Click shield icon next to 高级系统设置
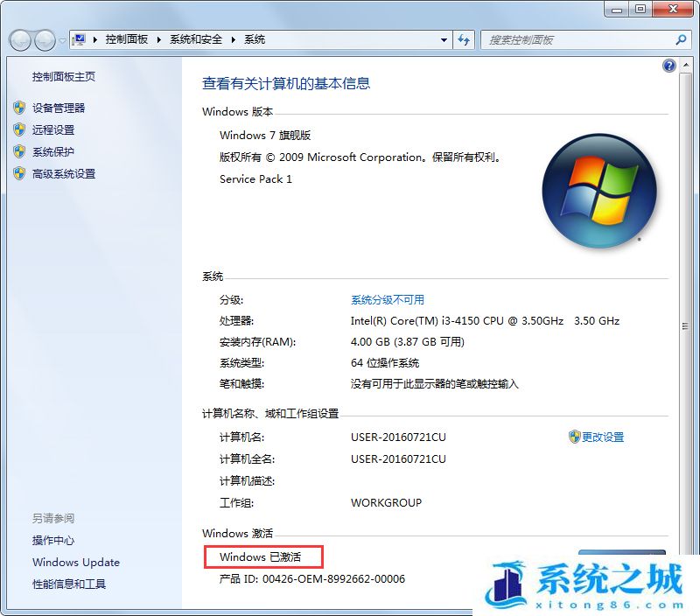The height and width of the screenshot is (616, 700). pos(18,173)
